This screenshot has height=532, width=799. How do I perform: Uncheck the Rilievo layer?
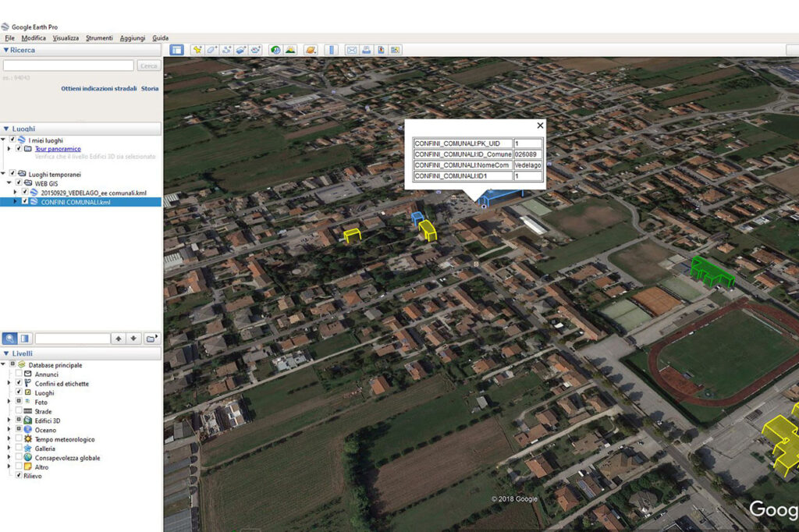[x=19, y=476]
